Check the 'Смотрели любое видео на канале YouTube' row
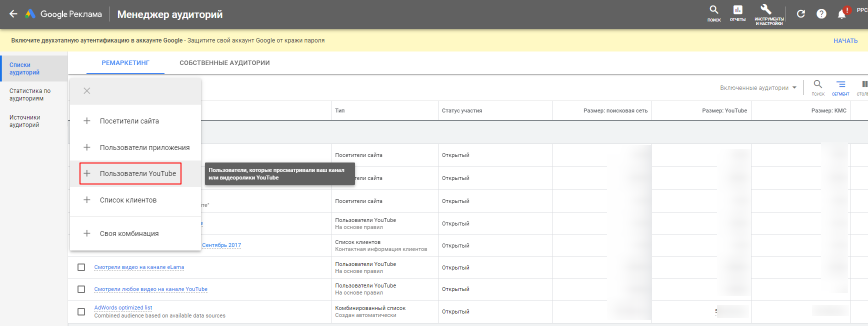Image resolution: width=868 pixels, height=326 pixels. (81, 289)
